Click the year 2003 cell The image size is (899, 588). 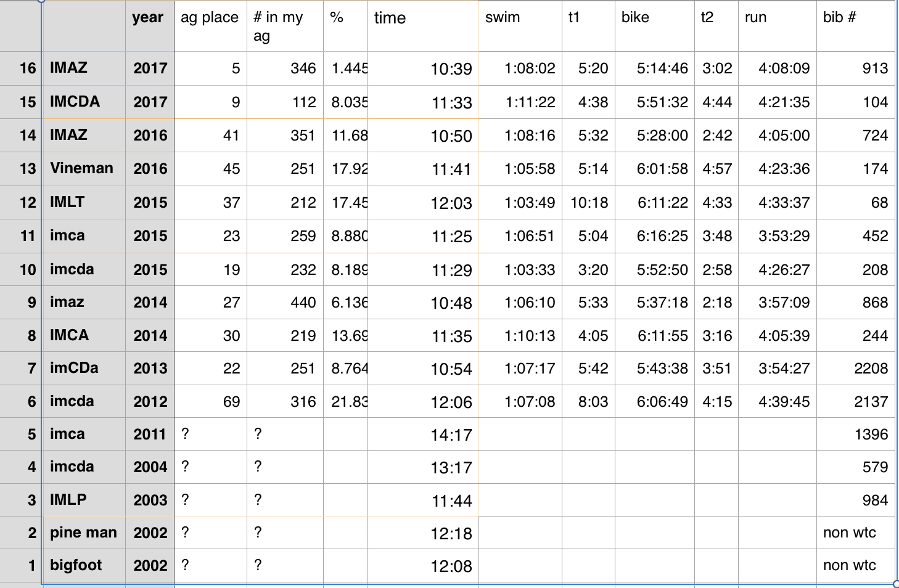150,500
